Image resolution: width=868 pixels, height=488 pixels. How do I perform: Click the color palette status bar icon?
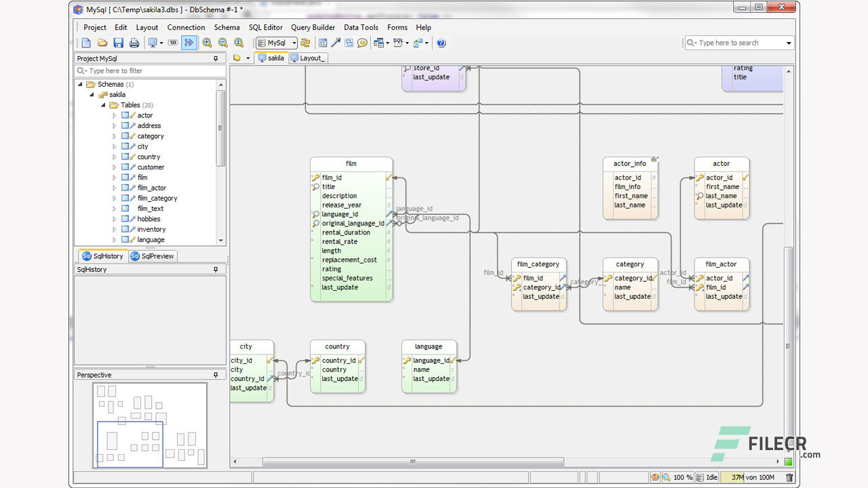pyautogui.click(x=655, y=478)
